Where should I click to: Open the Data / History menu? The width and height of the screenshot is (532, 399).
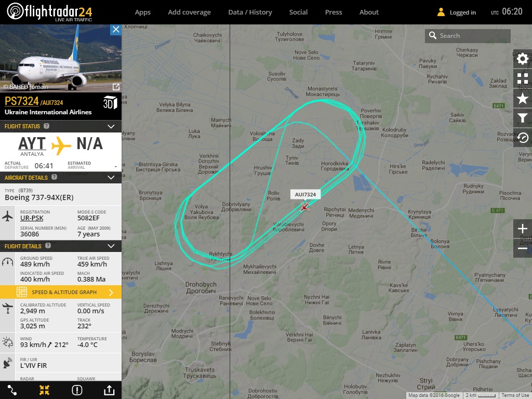250,12
